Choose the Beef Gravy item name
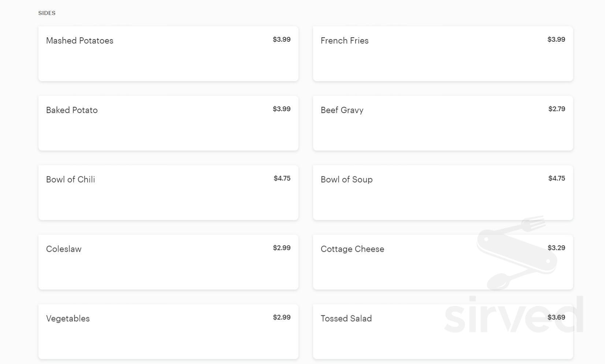The width and height of the screenshot is (605, 364). click(342, 110)
